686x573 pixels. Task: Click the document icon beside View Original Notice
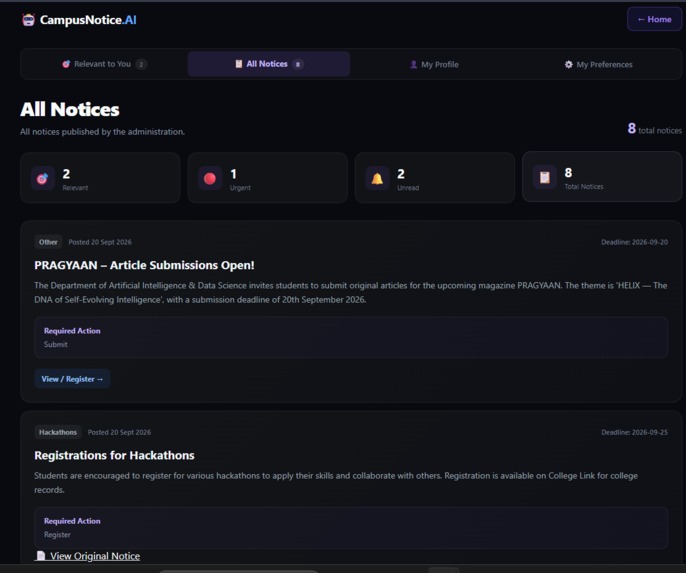41,556
